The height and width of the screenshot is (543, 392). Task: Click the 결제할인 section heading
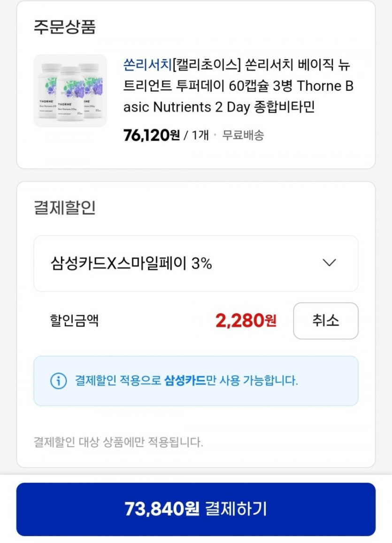coord(64,208)
